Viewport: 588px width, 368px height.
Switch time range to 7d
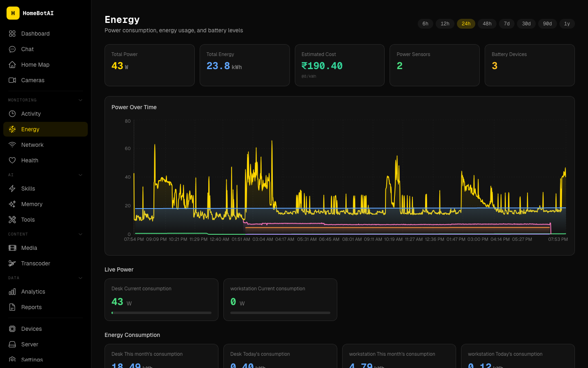pyautogui.click(x=506, y=24)
